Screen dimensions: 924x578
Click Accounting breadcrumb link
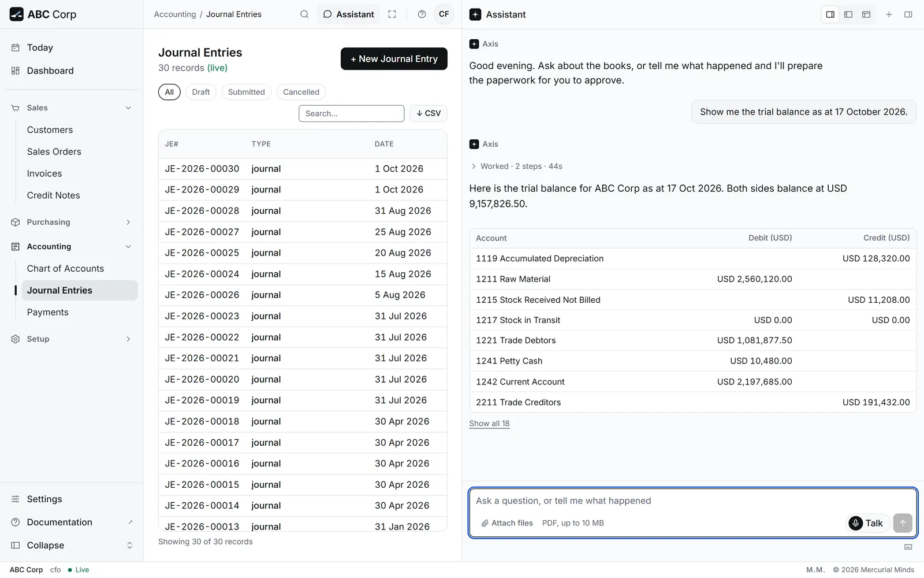(x=175, y=14)
